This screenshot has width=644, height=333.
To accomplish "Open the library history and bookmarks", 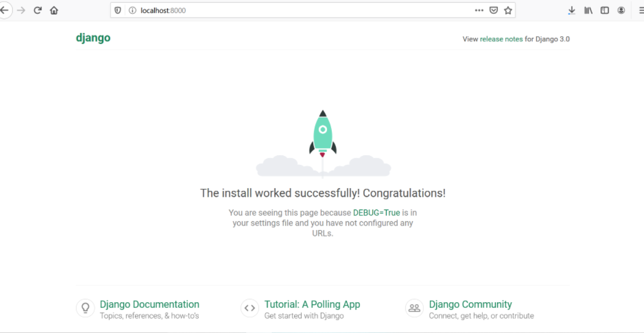I will click(588, 10).
